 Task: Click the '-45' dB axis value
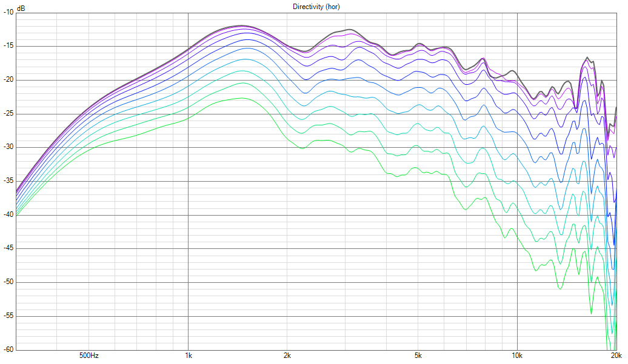coord(8,248)
